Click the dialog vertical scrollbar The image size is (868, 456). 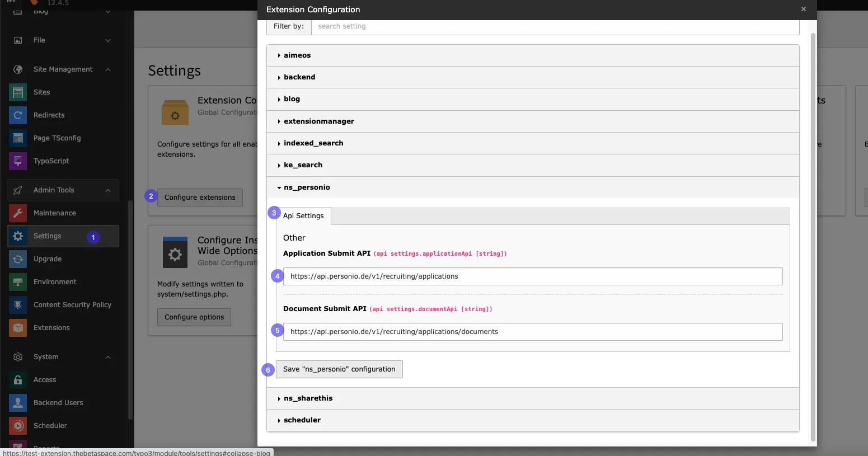(813, 238)
